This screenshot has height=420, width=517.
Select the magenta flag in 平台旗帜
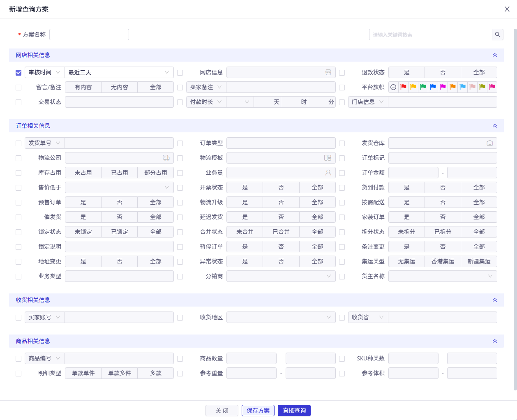click(443, 87)
